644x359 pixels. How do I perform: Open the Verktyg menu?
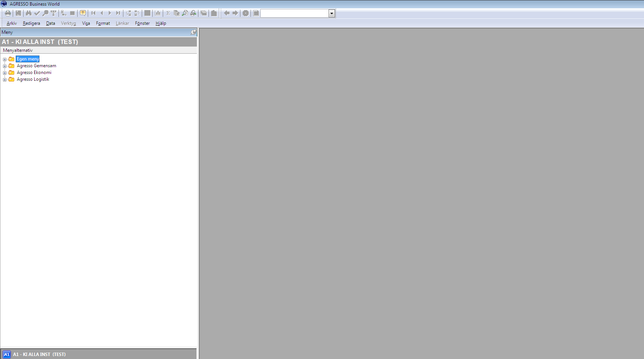coord(69,23)
